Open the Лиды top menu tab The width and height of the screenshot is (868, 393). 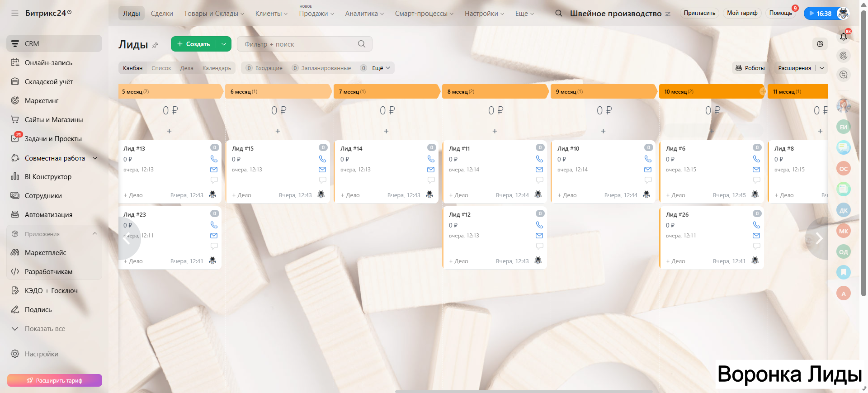coord(132,14)
